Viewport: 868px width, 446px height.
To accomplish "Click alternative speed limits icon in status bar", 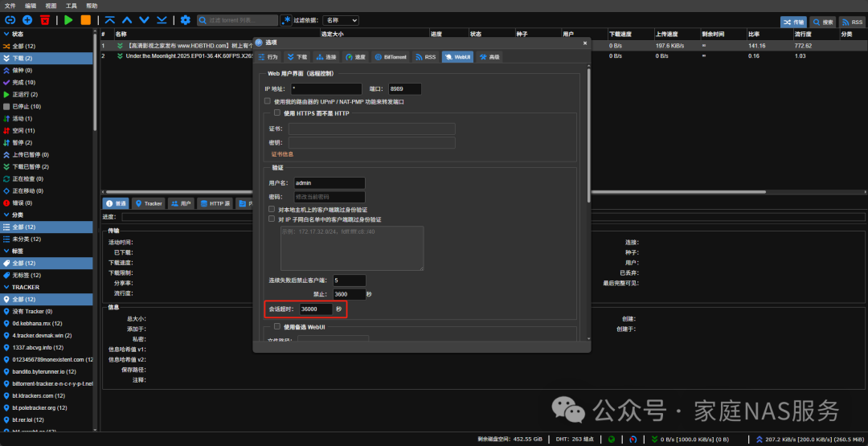I will pyautogui.click(x=633, y=440).
